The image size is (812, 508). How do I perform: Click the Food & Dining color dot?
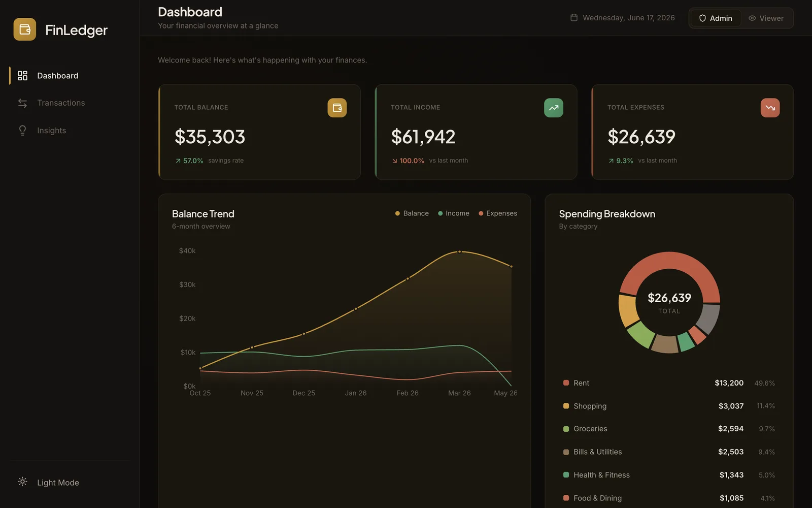point(566,498)
